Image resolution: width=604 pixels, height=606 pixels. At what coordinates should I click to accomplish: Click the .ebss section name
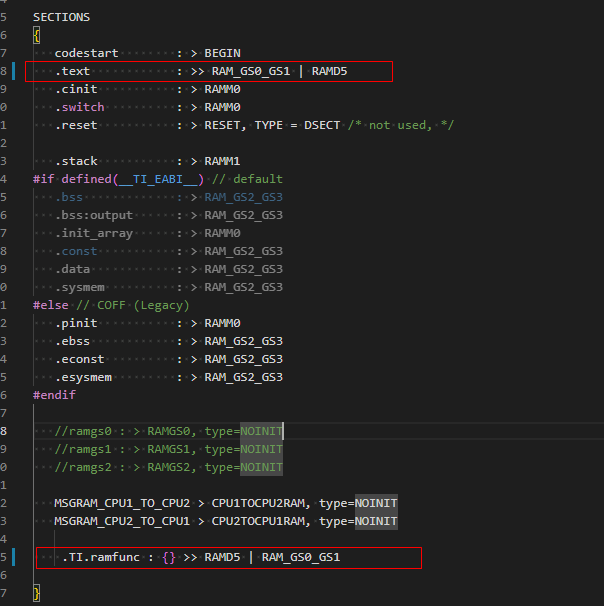pos(72,341)
